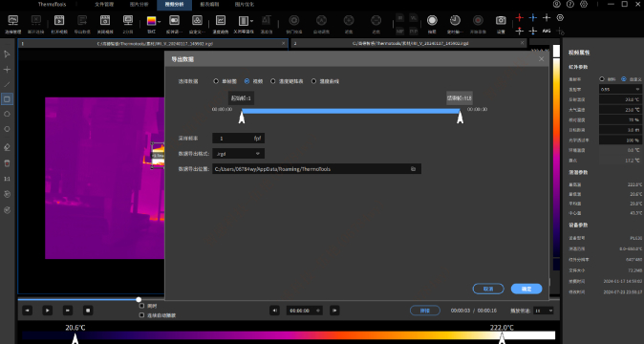Screen dimensions: 644x344
Task: Open the first top menu tab beside ThermoTools
Action: (x=104, y=5)
